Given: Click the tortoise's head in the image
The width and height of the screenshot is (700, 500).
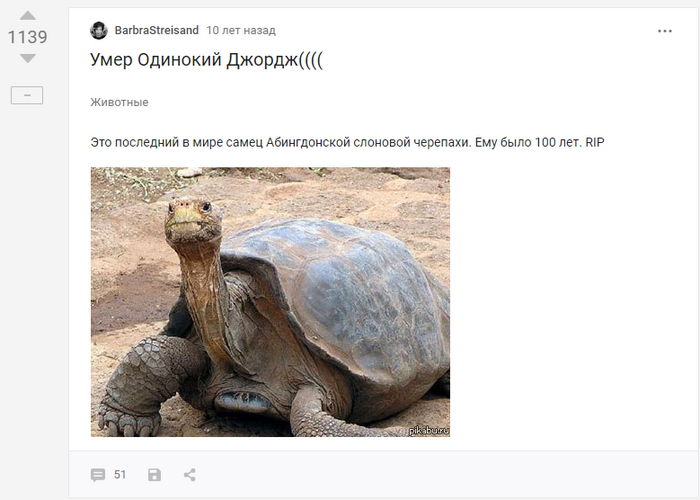Looking at the screenshot, I should point(193,221).
